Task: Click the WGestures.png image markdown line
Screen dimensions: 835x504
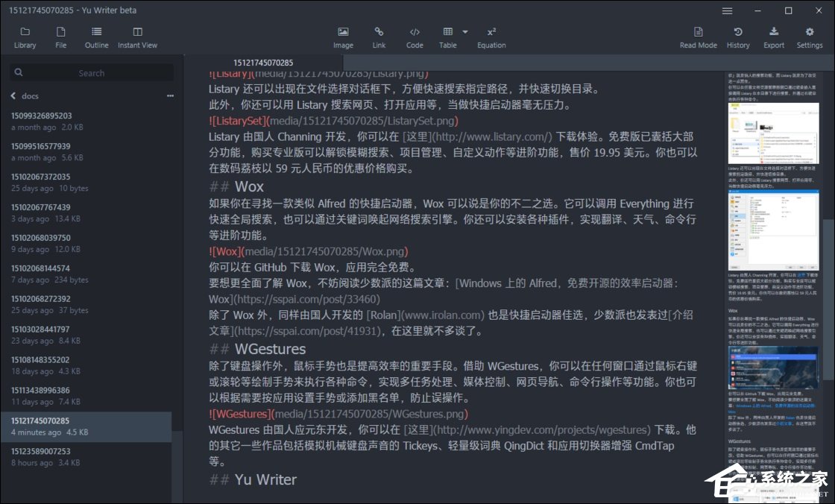Action: pos(338,414)
